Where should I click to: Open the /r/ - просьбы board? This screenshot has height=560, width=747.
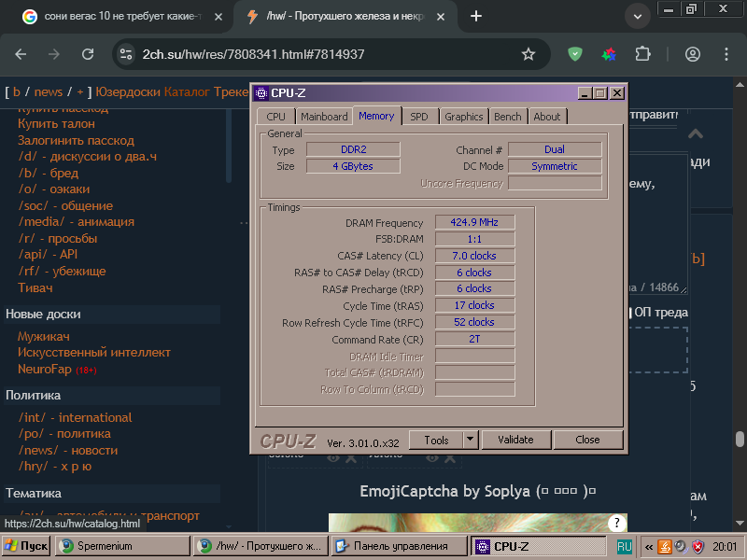[x=58, y=238]
